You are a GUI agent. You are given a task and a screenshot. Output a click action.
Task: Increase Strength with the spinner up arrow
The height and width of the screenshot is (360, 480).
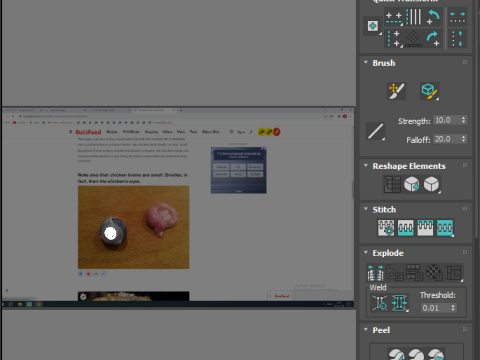463,118
